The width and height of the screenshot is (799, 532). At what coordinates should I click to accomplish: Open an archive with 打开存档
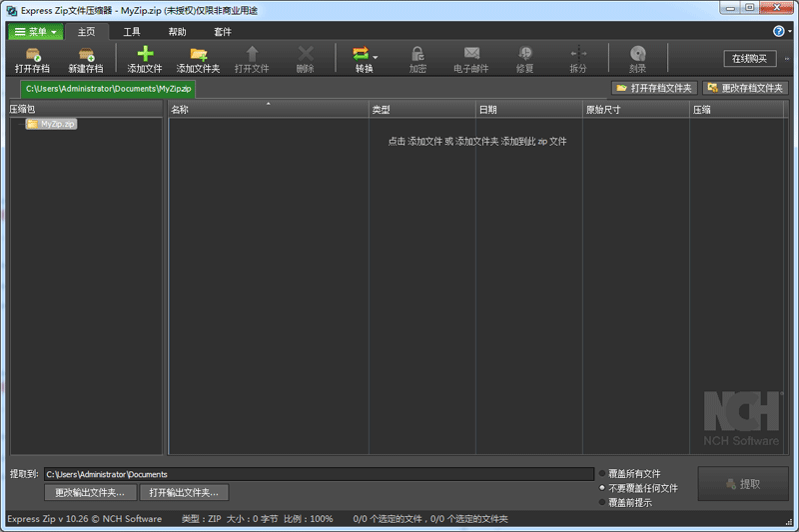(x=32, y=60)
